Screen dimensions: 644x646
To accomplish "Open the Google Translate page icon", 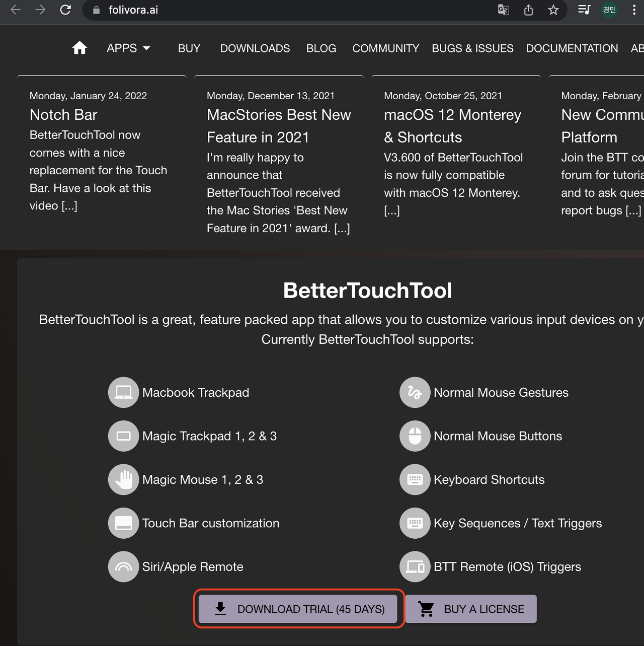I will pos(503,10).
